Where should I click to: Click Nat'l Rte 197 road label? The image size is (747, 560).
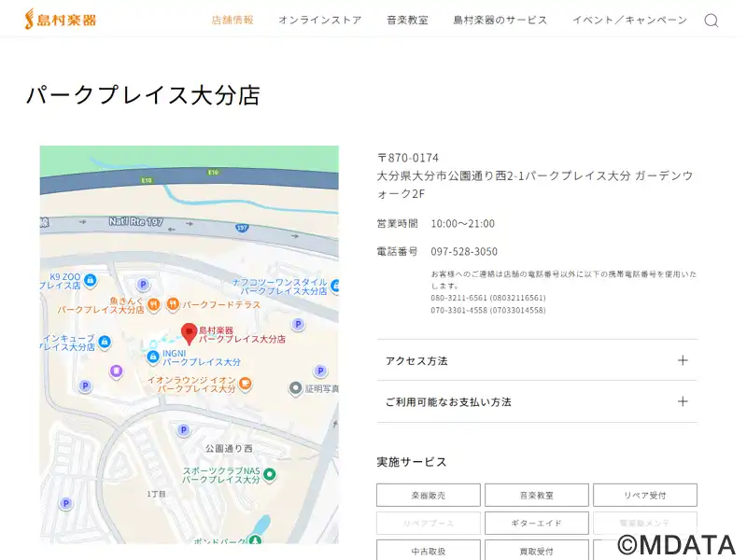pyautogui.click(x=135, y=221)
